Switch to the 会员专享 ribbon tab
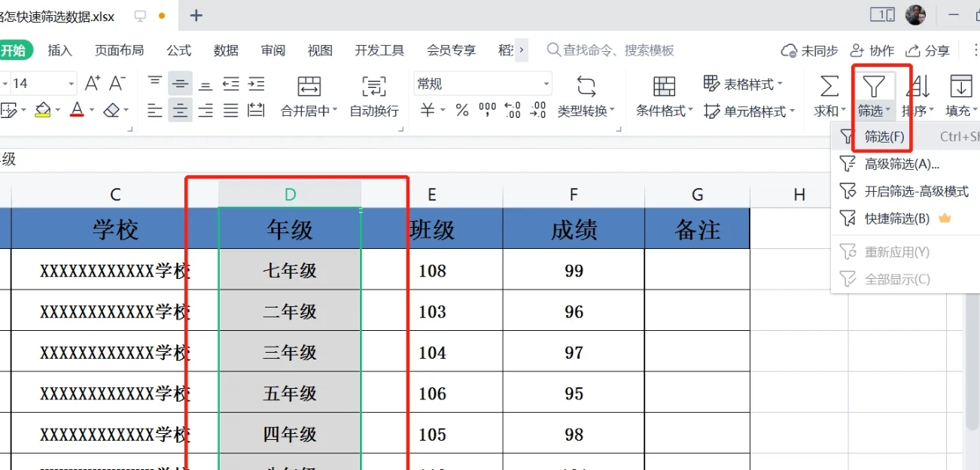Image resolution: width=980 pixels, height=470 pixels. (x=452, y=50)
